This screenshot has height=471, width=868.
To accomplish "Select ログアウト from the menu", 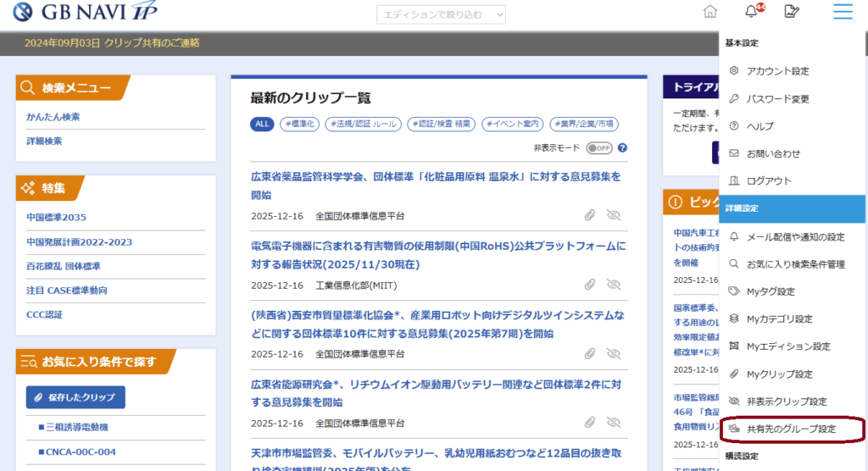I will (x=769, y=180).
